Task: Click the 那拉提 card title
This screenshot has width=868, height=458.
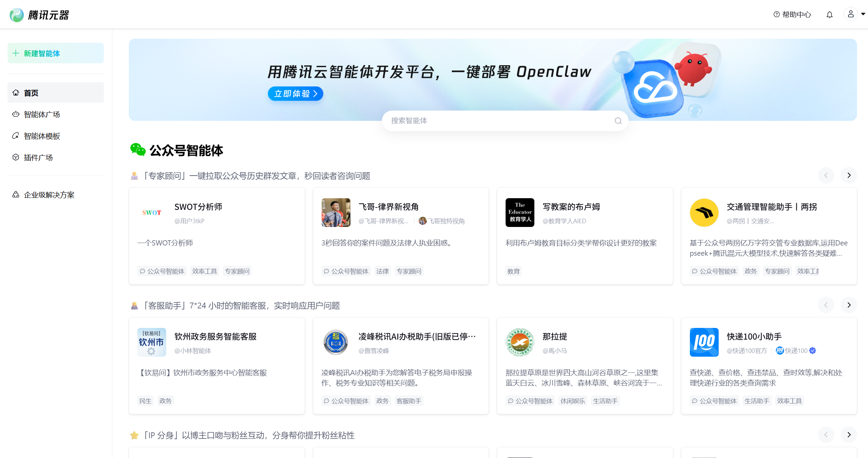Action: (555, 336)
